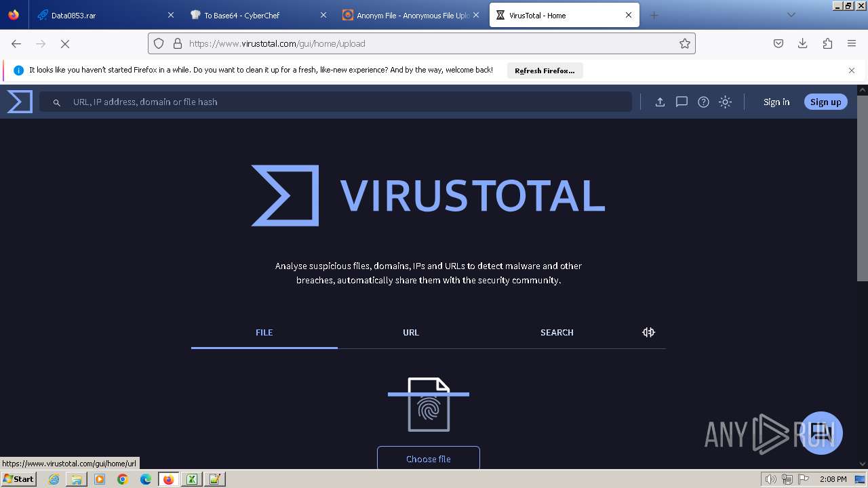
Task: Click the VirusTotal sigma logo in header
Action: point(20,102)
